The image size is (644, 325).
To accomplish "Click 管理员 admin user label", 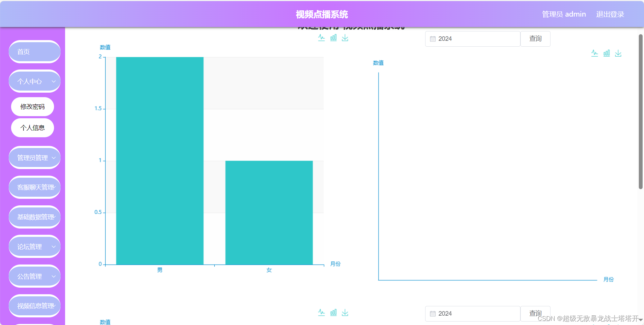I will point(564,14).
